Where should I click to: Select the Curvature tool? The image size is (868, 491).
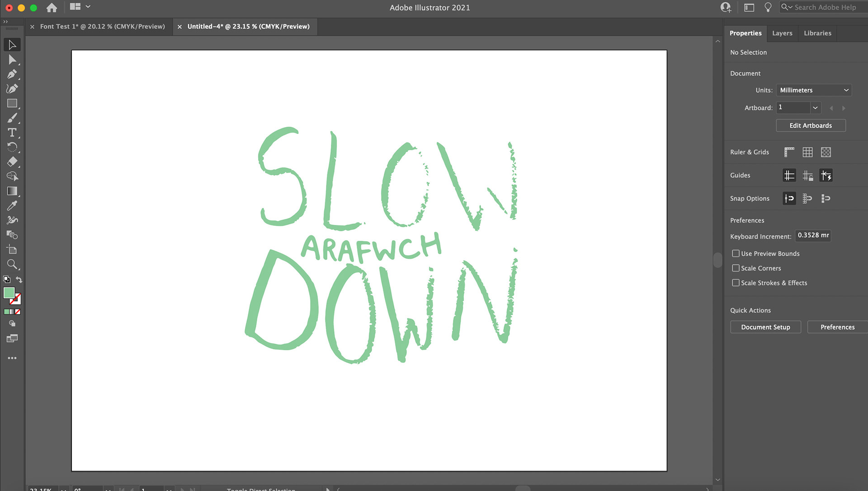coord(12,89)
